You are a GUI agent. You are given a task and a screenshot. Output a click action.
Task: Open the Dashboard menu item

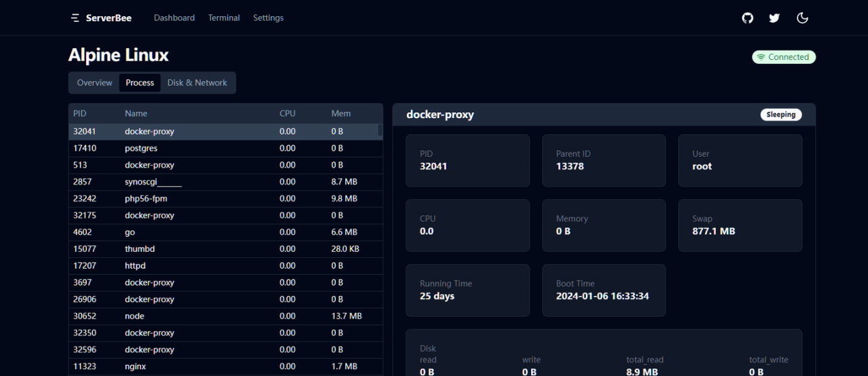tap(174, 18)
